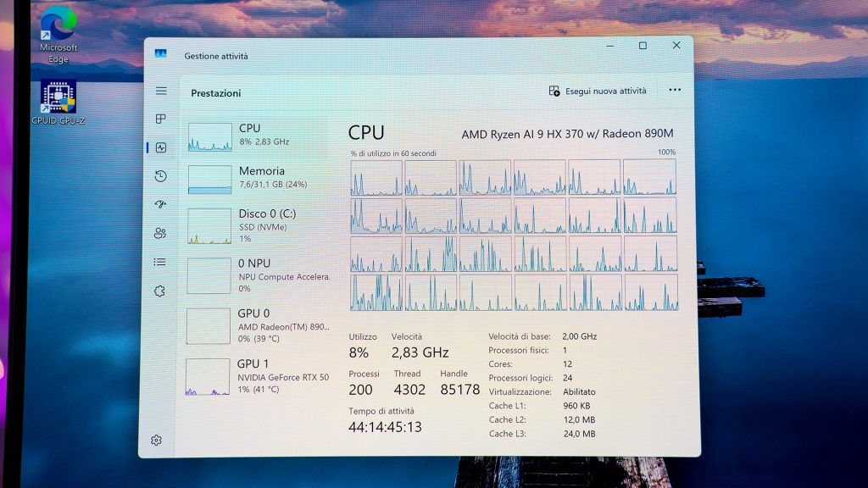
Task: Click the Task Manager app icon in title bar
Action: point(160,53)
